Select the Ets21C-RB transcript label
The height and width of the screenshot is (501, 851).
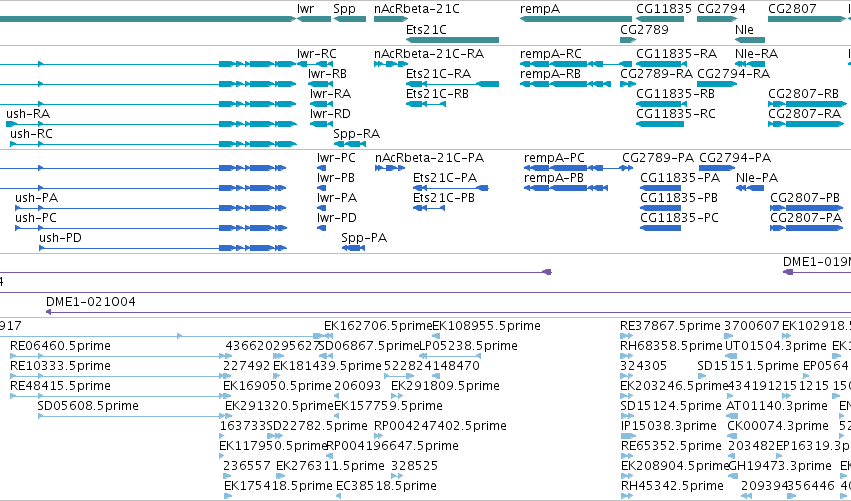[x=437, y=94]
